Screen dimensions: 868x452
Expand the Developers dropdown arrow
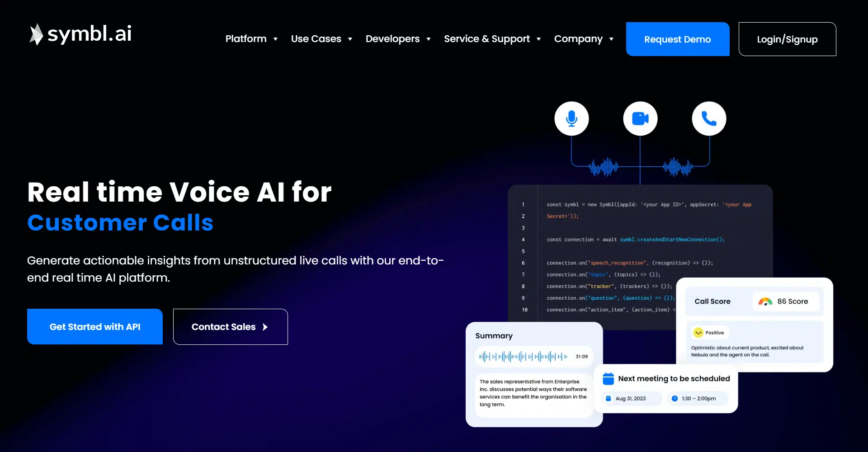point(428,39)
